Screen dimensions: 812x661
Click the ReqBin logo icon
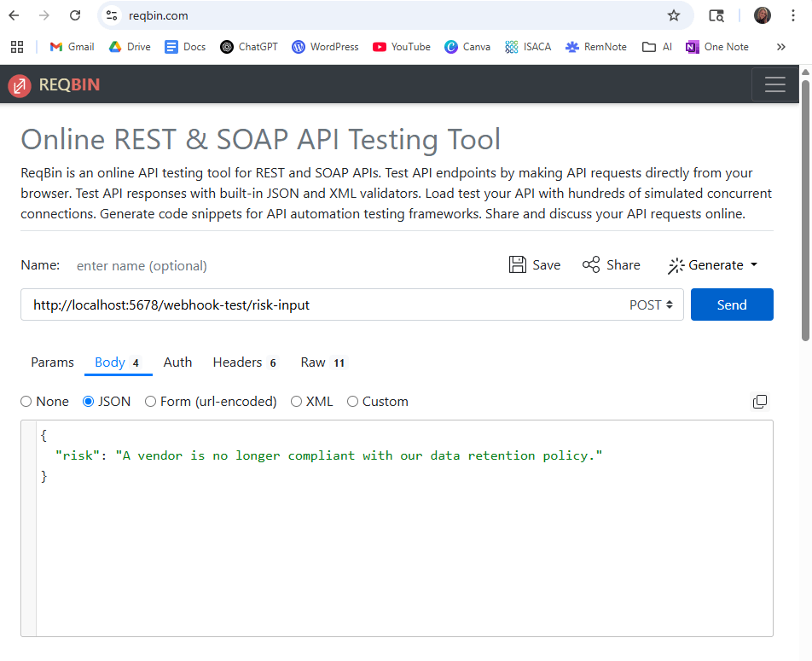tap(20, 85)
